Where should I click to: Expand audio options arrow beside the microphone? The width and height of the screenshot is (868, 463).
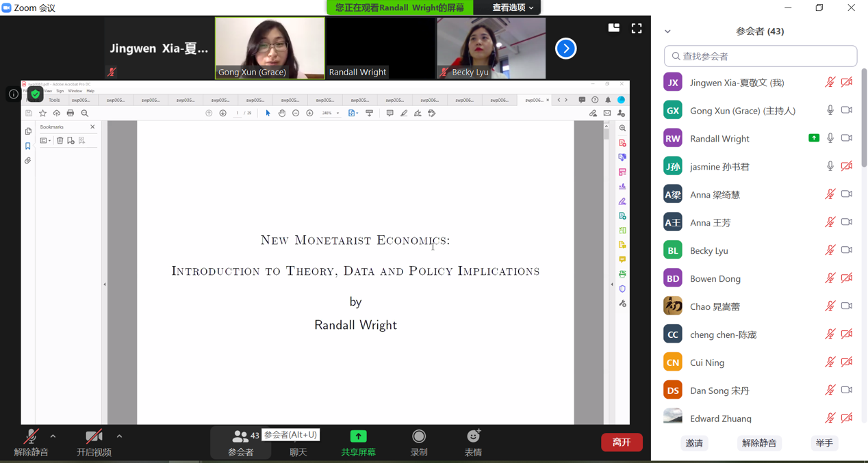point(53,436)
